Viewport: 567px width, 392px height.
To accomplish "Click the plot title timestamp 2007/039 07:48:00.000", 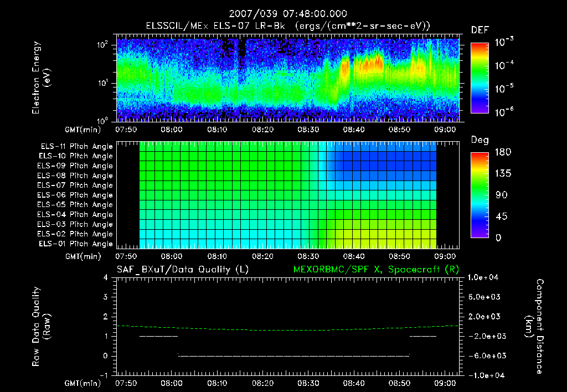I will tap(288, 14).
